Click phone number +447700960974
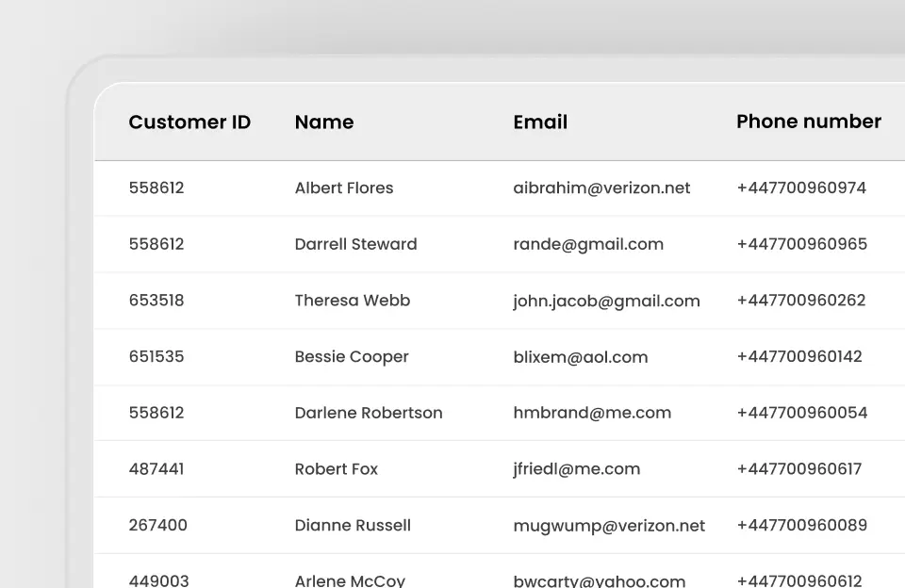The height and width of the screenshot is (588, 905). [x=801, y=188]
